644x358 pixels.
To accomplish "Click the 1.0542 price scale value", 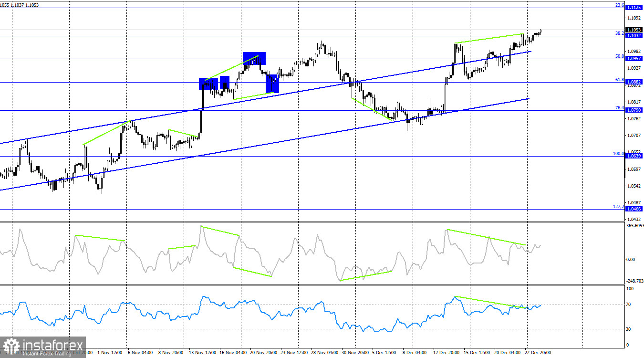I will point(634,186).
